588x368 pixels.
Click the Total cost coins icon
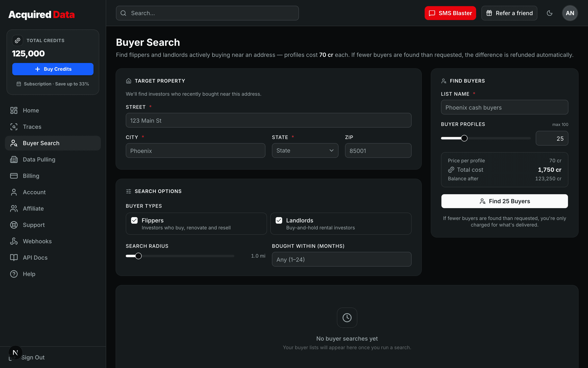(451, 170)
